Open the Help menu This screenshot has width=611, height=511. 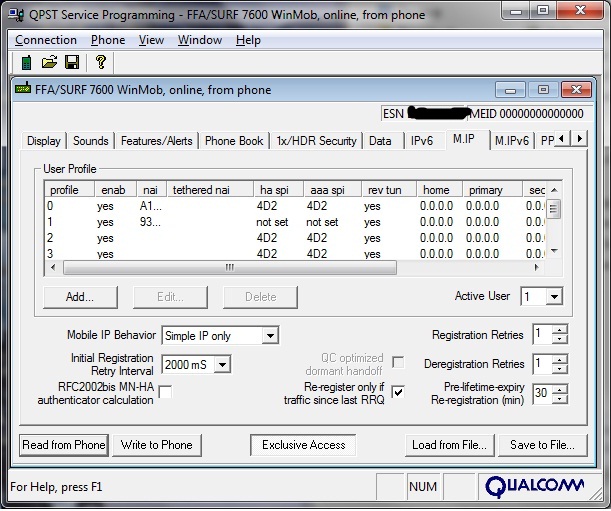[x=248, y=40]
